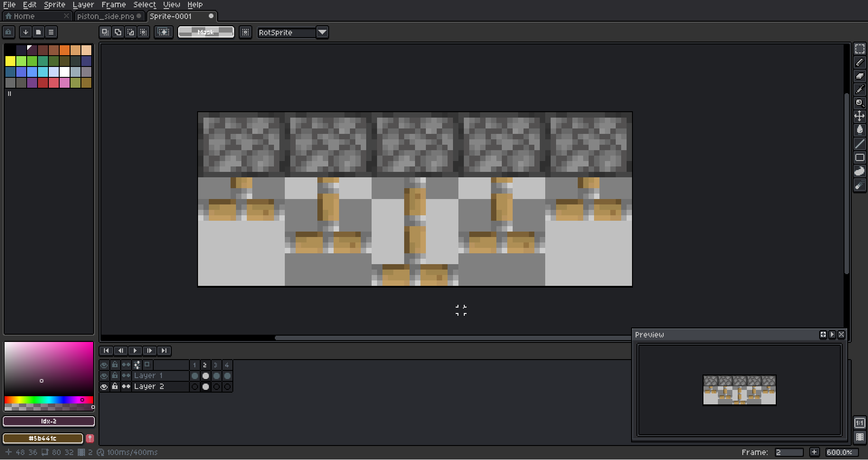The height and width of the screenshot is (460, 868).
Task: Center the Preview window view
Action: click(823, 335)
